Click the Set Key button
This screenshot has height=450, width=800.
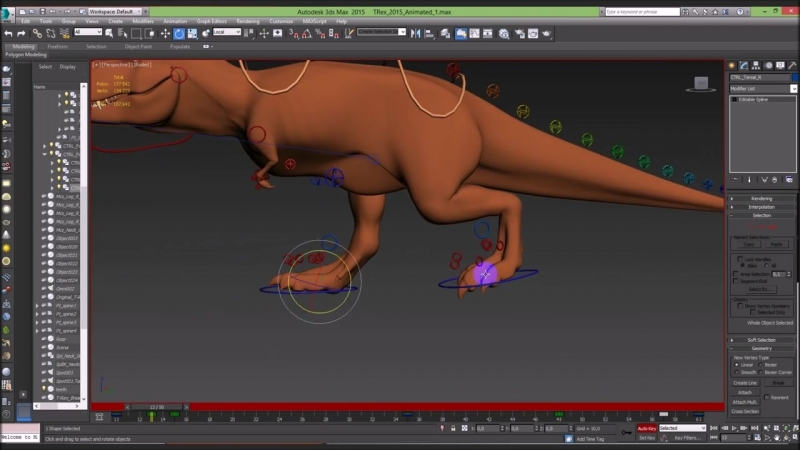(646, 438)
